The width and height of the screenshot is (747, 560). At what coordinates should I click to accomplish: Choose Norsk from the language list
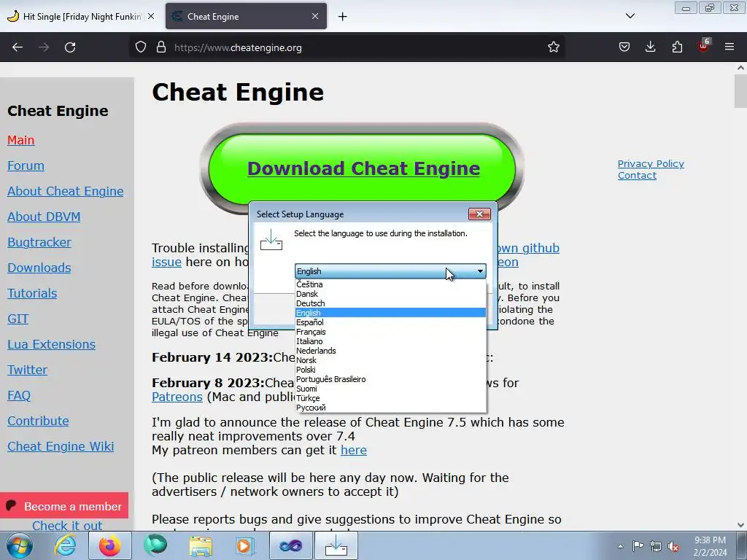tap(391, 360)
